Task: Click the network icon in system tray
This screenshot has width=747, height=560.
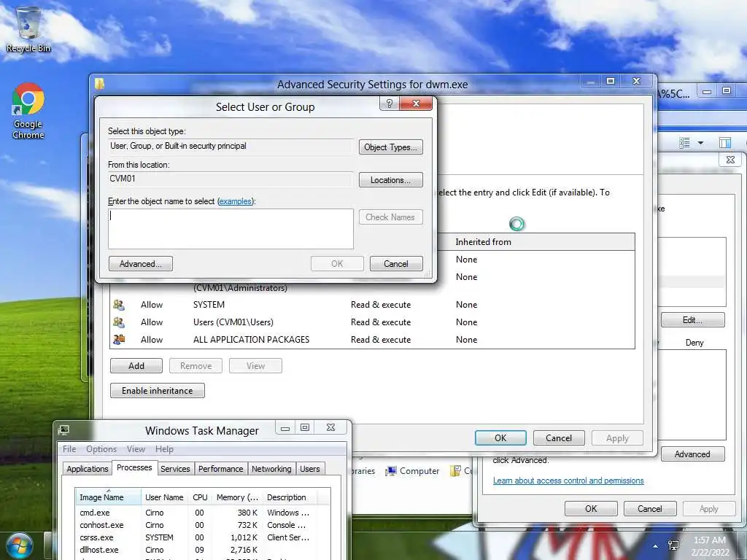Action: click(673, 545)
